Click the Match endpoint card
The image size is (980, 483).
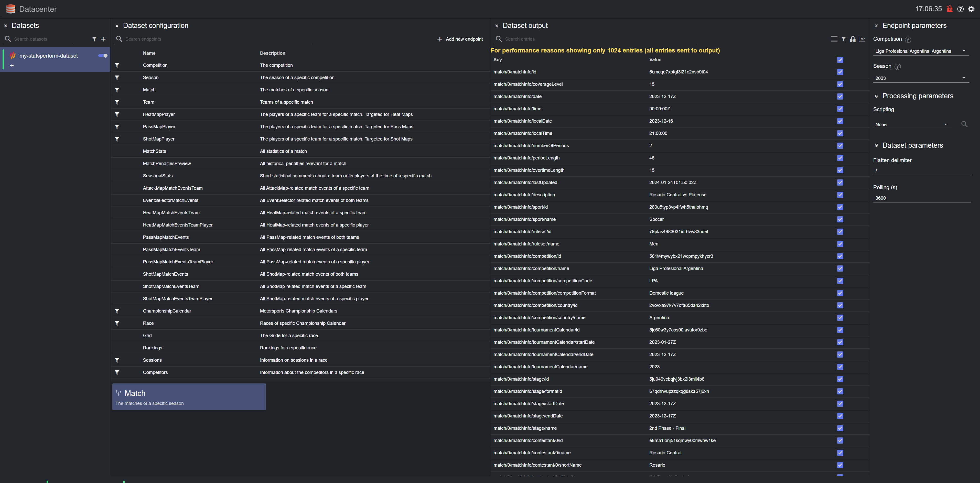point(189,396)
